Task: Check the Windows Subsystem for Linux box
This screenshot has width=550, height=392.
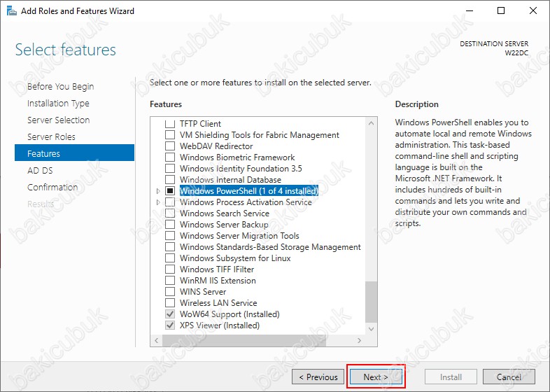Action: pyautogui.click(x=170, y=258)
